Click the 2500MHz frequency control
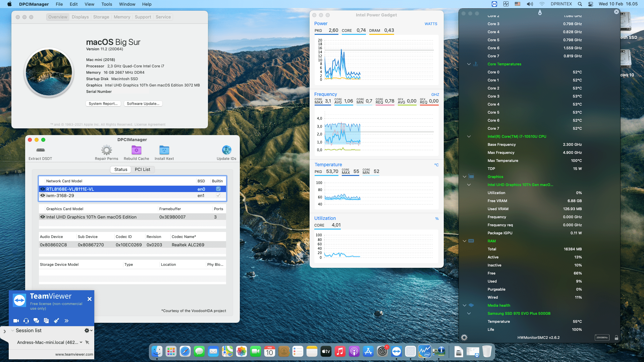This screenshot has width=644, height=362. click(x=602, y=338)
